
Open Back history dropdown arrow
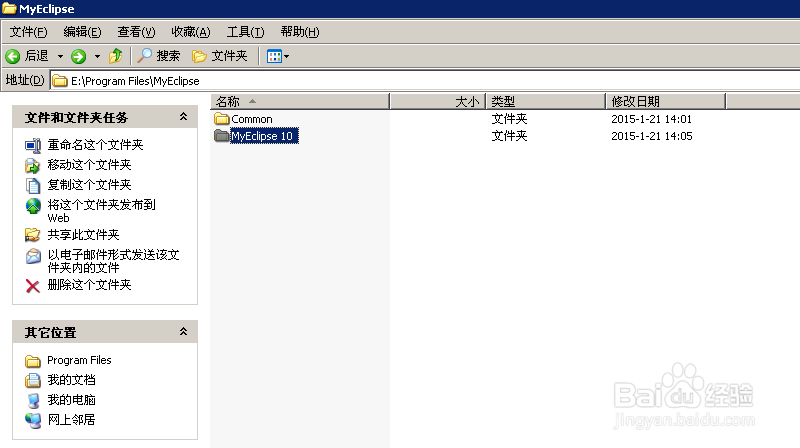pyautogui.click(x=60, y=56)
